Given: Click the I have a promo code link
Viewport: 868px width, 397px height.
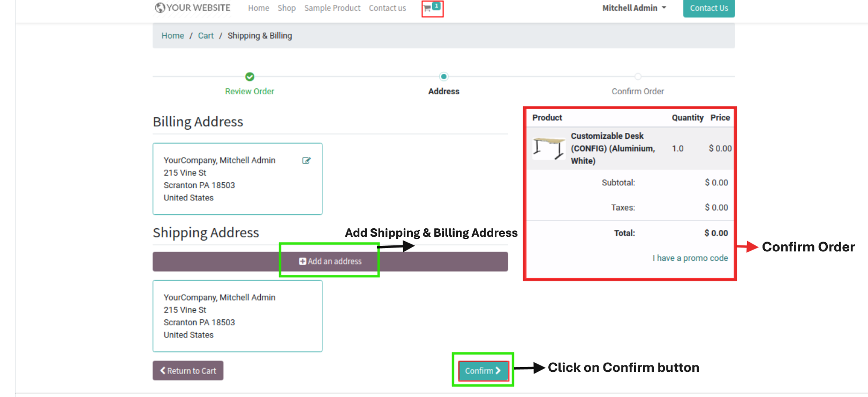Looking at the screenshot, I should click(x=690, y=258).
